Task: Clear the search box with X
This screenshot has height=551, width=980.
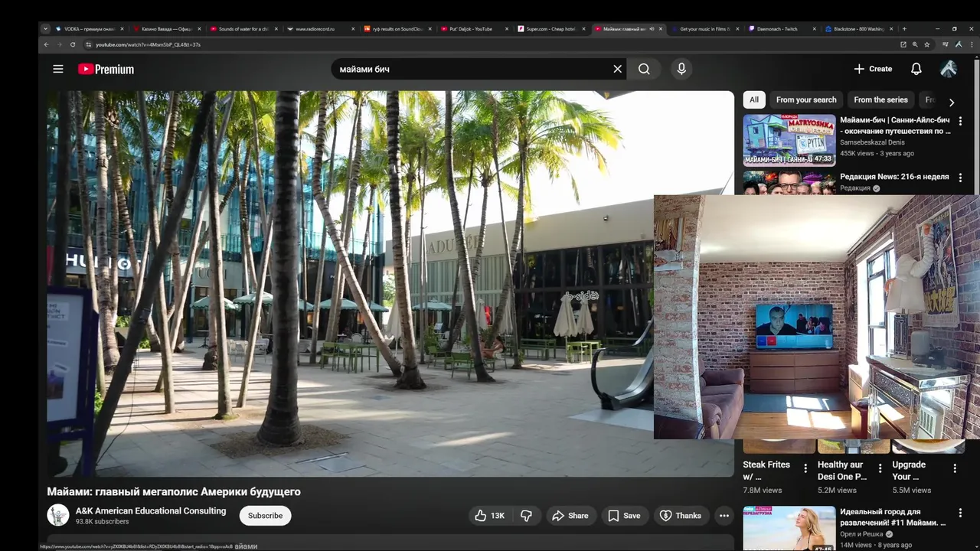Action: pyautogui.click(x=618, y=69)
